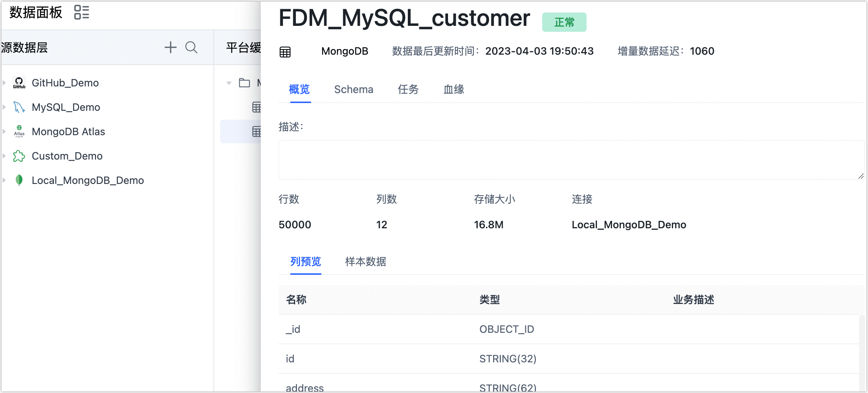868x393 pixels.
Task: Open the 血缘 lineage tab
Action: pyautogui.click(x=454, y=89)
